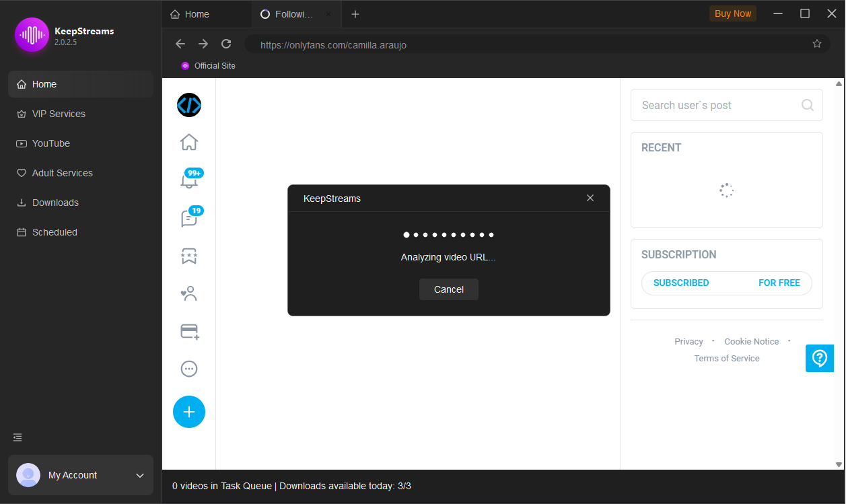Screen dimensions: 846x504
Task: Reload the page
Action: coord(226,44)
